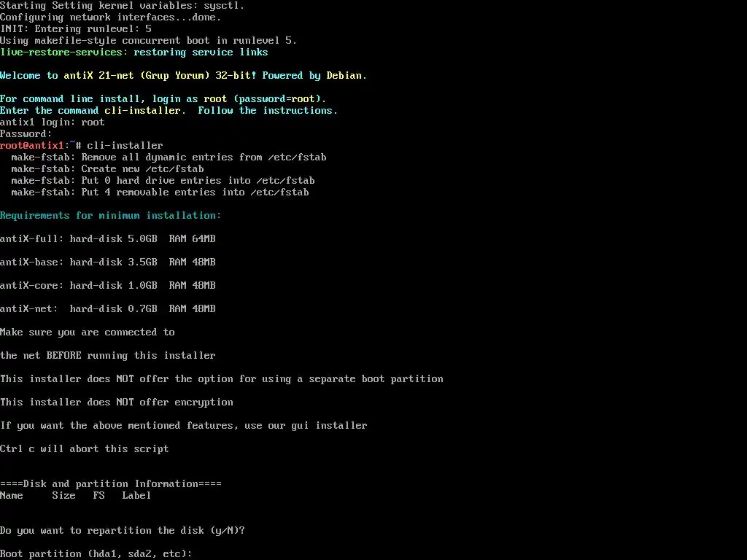Click the repartition the disk (y/N) question
This screenshot has height=560, width=747.
pos(123,530)
